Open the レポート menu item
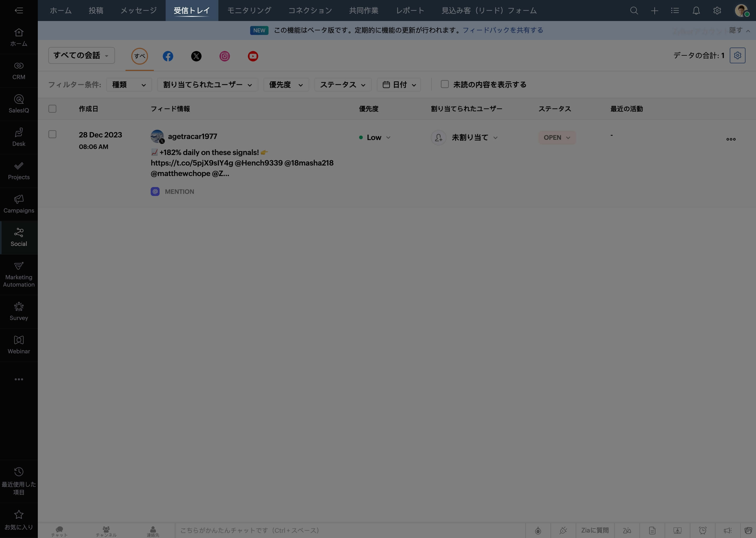This screenshot has height=538, width=756. (x=410, y=10)
